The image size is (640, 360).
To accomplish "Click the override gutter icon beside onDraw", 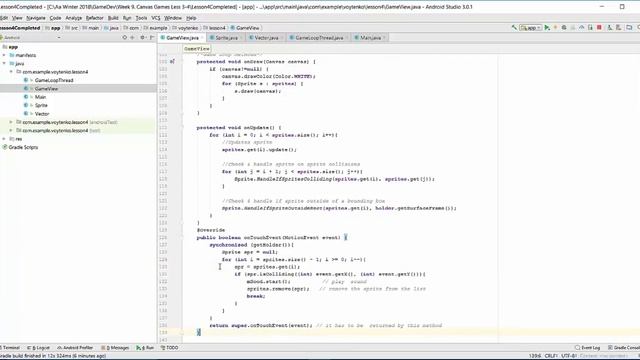I will click(x=172, y=62).
